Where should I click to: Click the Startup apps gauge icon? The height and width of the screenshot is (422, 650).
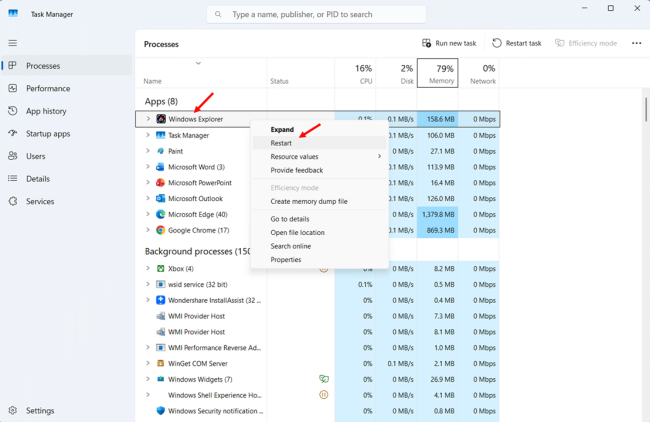point(13,133)
